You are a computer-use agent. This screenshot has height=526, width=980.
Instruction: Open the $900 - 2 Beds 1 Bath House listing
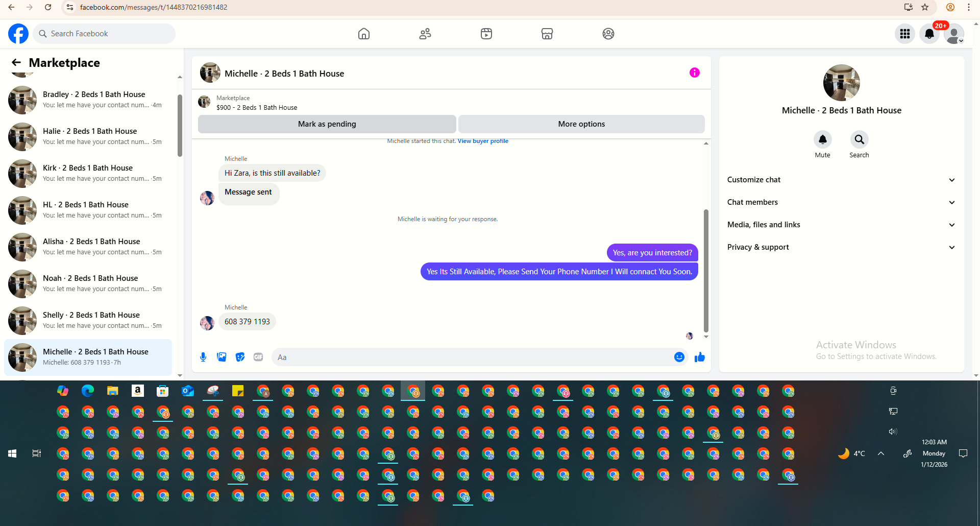257,107
